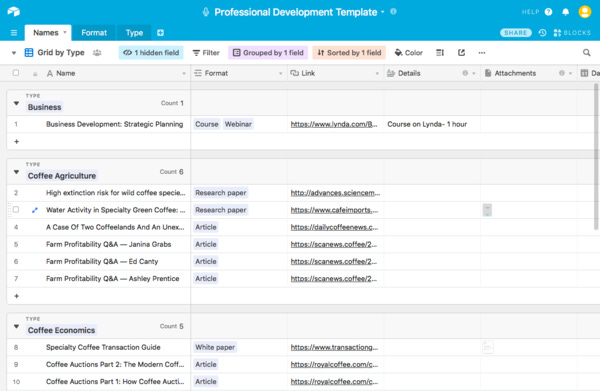Click the Course format tag
The width and height of the screenshot is (600, 391).
tap(207, 124)
